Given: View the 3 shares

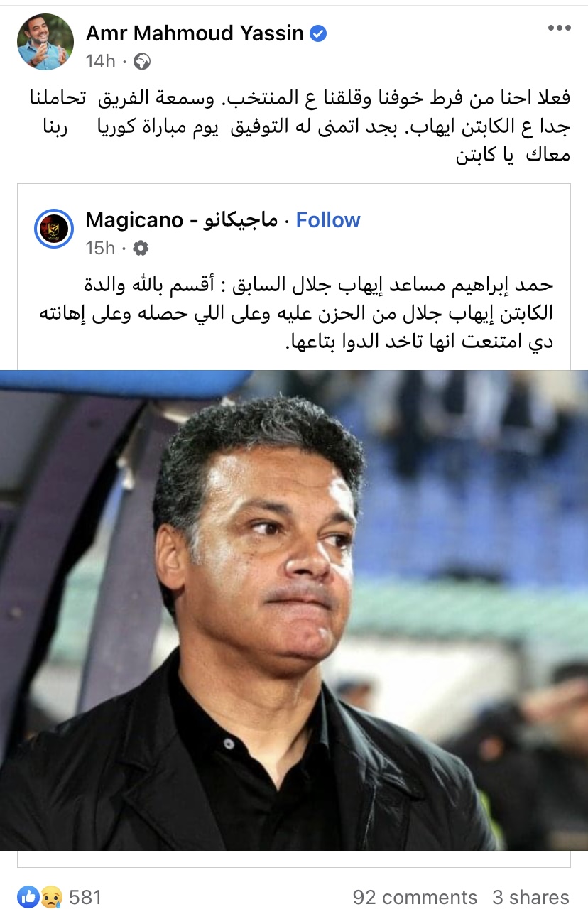Looking at the screenshot, I should [x=531, y=898].
